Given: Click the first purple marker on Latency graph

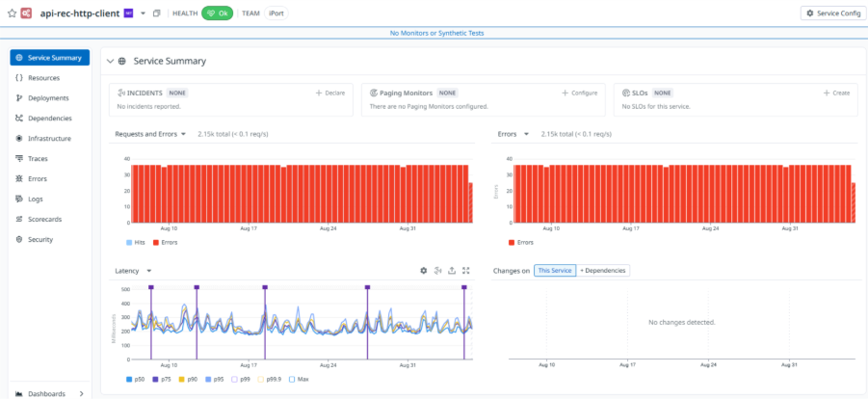Looking at the screenshot, I should tap(150, 287).
